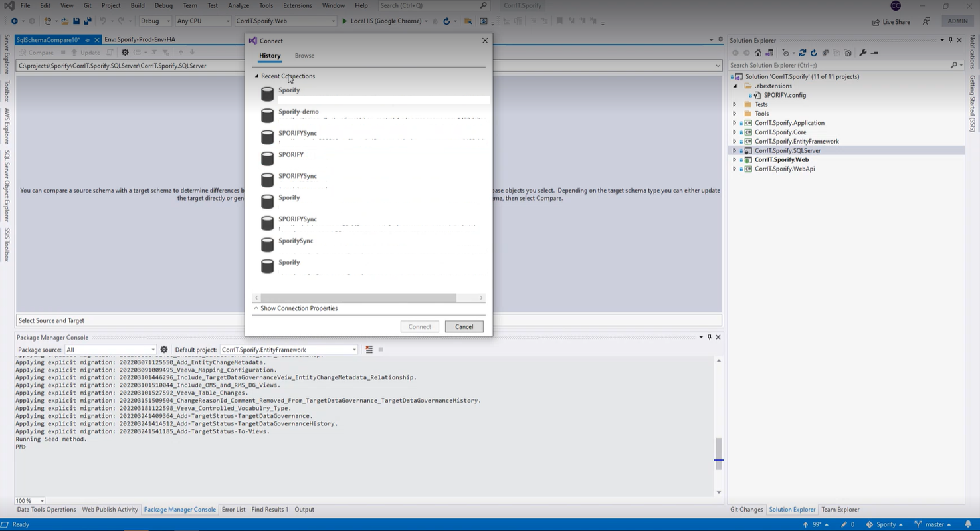
Task: Select the Sporify-demo database connection
Action: (x=299, y=112)
